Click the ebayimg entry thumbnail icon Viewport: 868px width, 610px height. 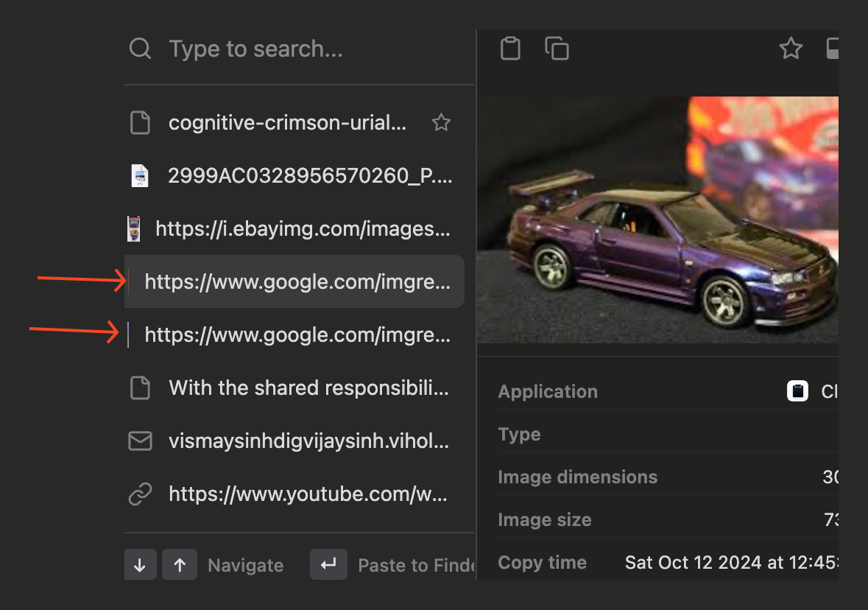click(x=133, y=228)
